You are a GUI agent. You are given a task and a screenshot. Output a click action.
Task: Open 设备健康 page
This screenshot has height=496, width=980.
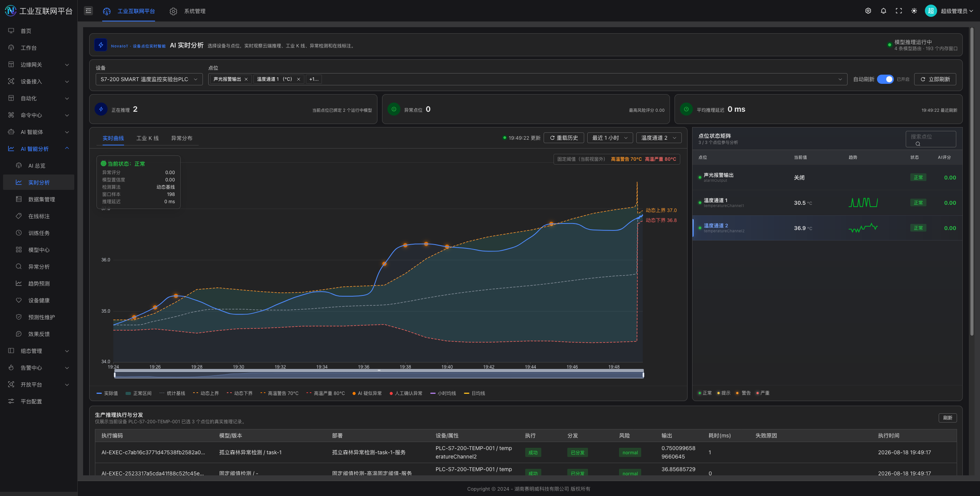(x=38, y=300)
